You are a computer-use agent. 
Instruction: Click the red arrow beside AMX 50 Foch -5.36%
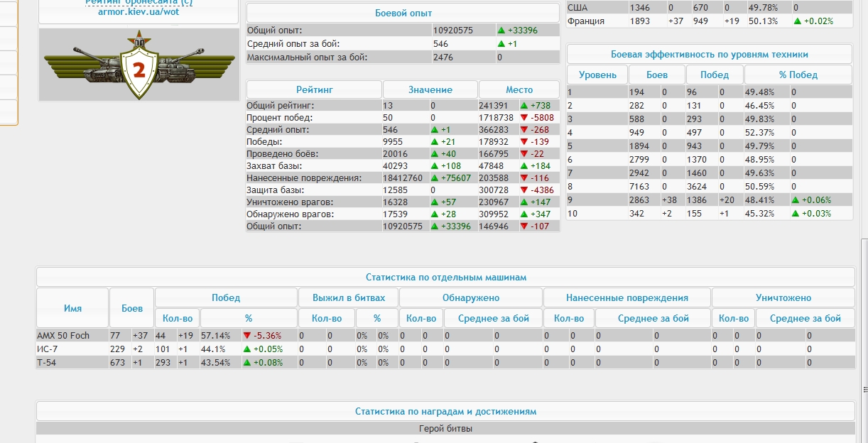(247, 336)
